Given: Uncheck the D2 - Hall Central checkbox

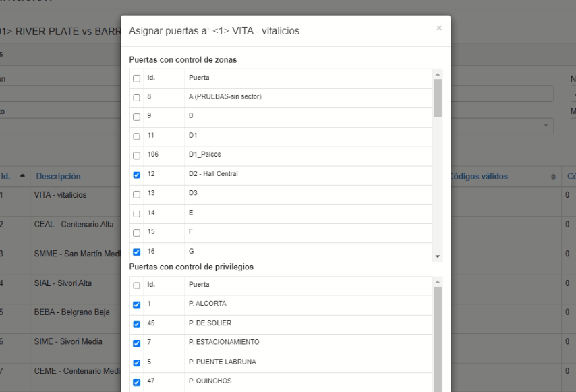Looking at the screenshot, I should coord(137,175).
